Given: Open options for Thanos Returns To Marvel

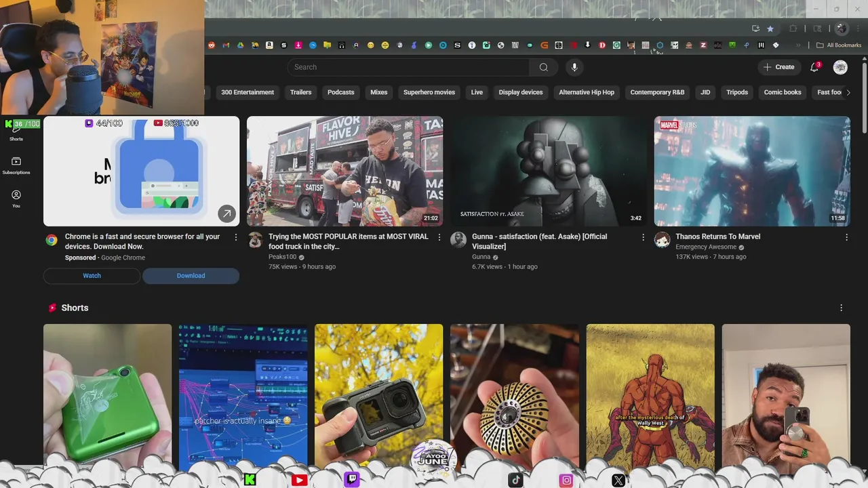Looking at the screenshot, I should [846, 237].
